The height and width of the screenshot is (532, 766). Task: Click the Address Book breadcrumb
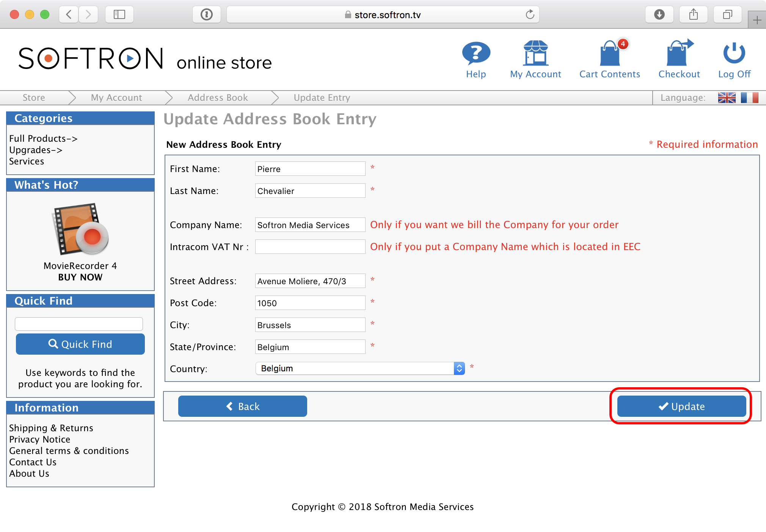[218, 98]
